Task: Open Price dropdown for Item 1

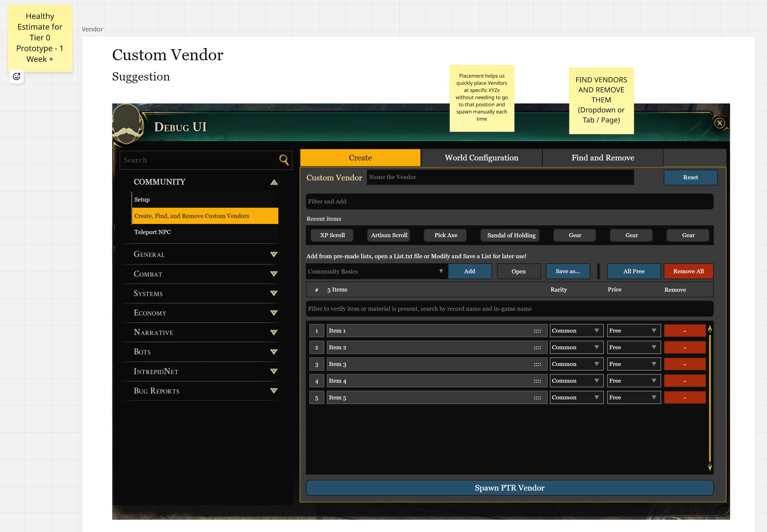Action: pyautogui.click(x=633, y=331)
